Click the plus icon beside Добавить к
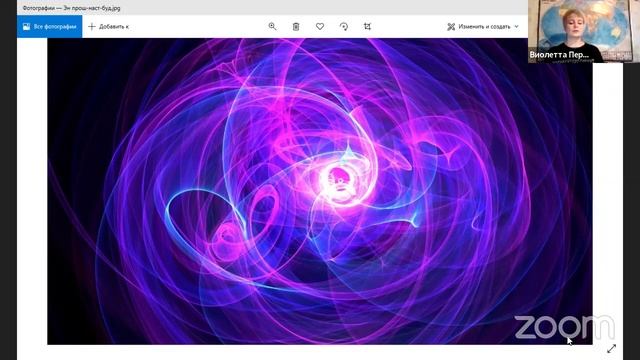This screenshot has width=640, height=360. tap(92, 27)
